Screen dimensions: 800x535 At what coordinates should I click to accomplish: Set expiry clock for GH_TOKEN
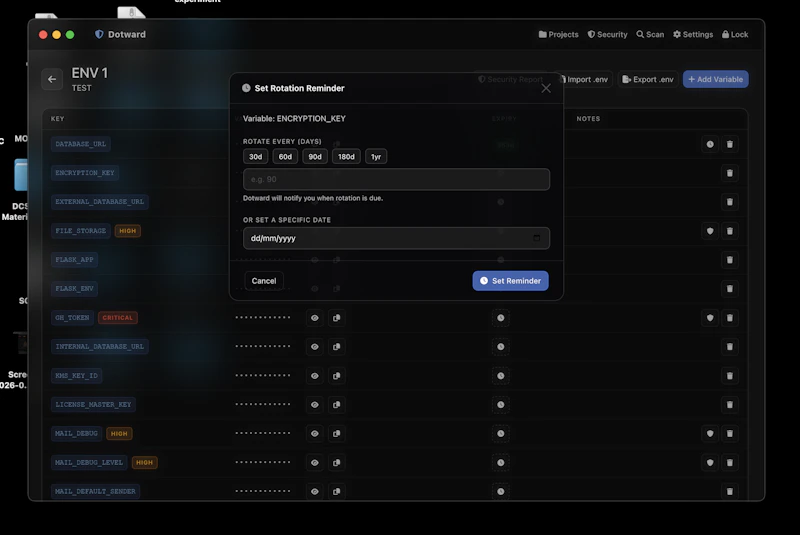tap(501, 318)
